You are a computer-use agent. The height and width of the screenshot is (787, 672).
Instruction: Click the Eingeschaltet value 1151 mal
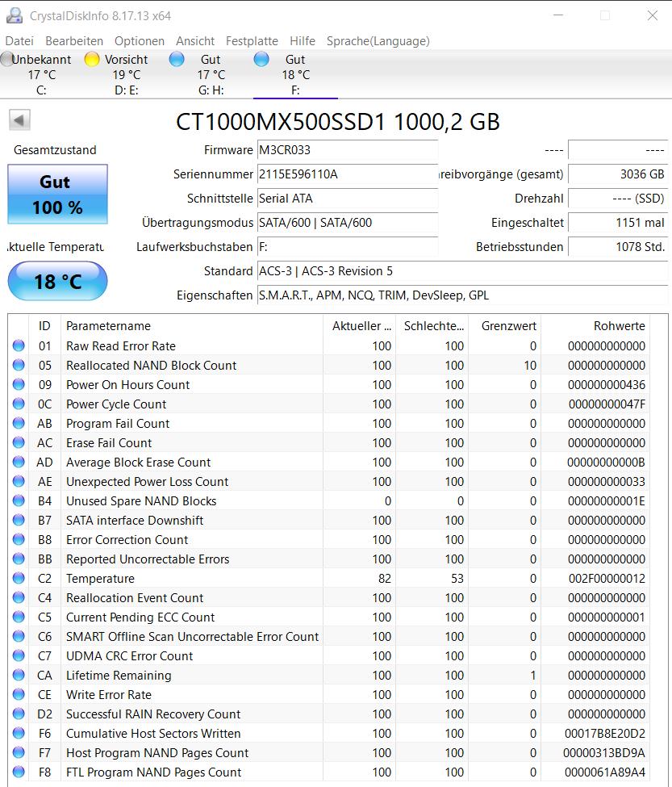[x=618, y=222]
